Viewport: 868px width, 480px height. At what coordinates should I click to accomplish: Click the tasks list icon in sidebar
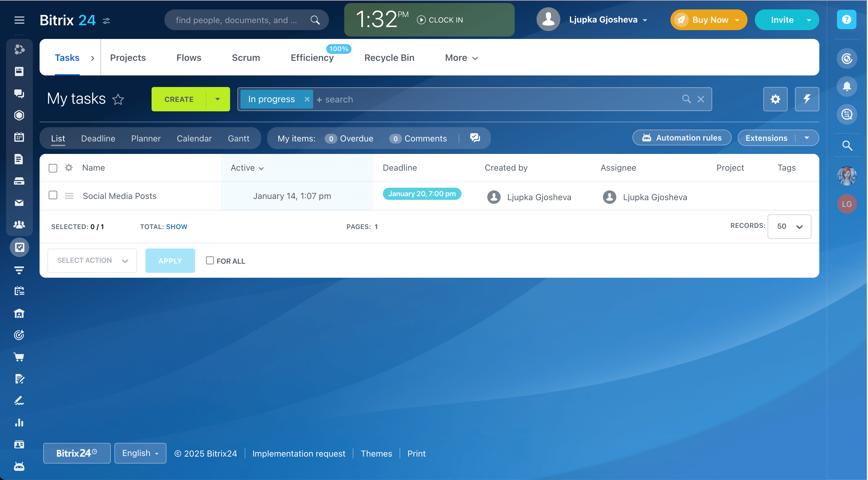point(18,247)
